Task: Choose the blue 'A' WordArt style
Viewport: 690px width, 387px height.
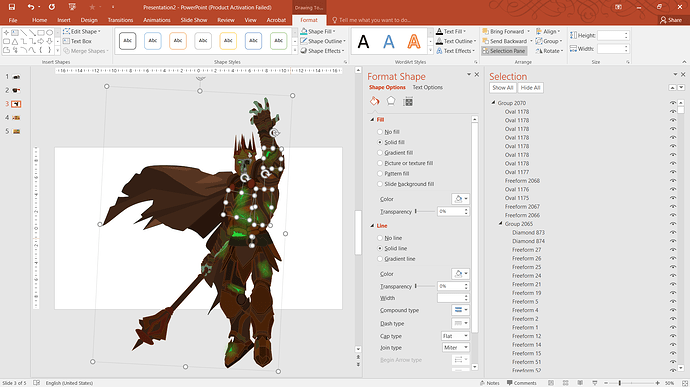Action: [389, 41]
